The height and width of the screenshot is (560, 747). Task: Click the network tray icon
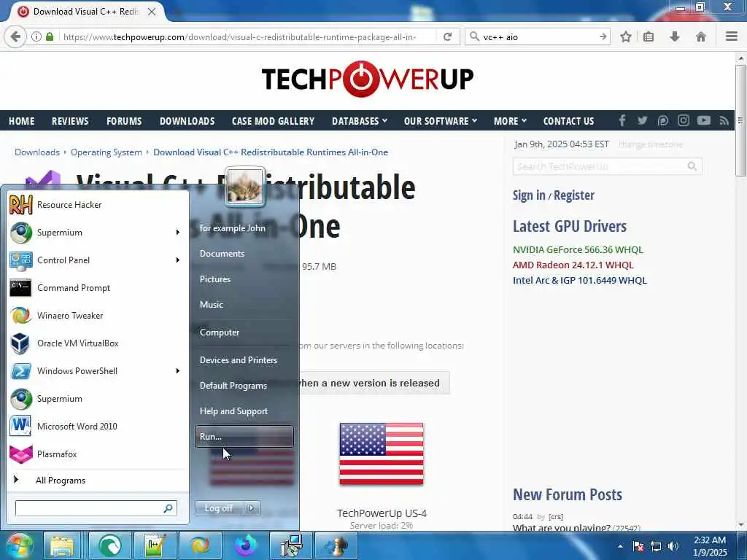pyautogui.click(x=656, y=546)
